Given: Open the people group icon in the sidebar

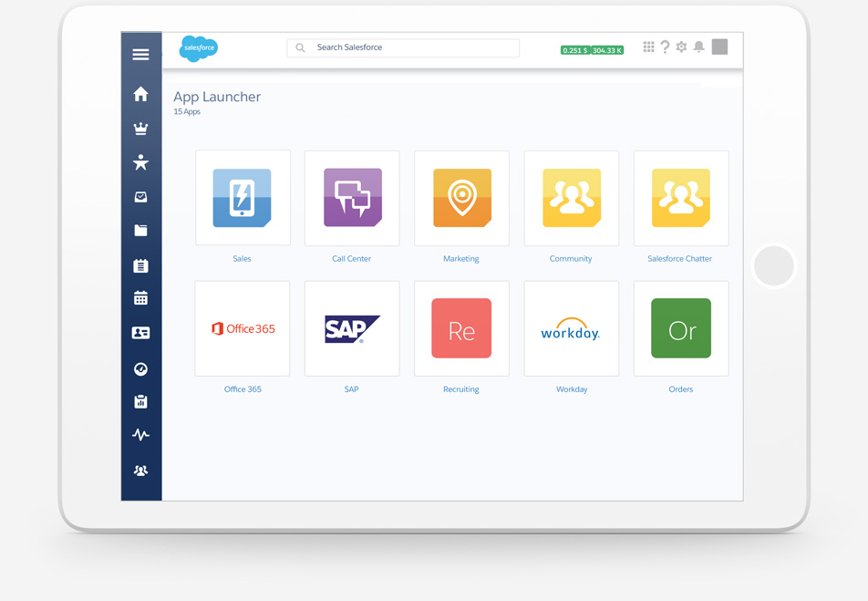Looking at the screenshot, I should click(140, 471).
